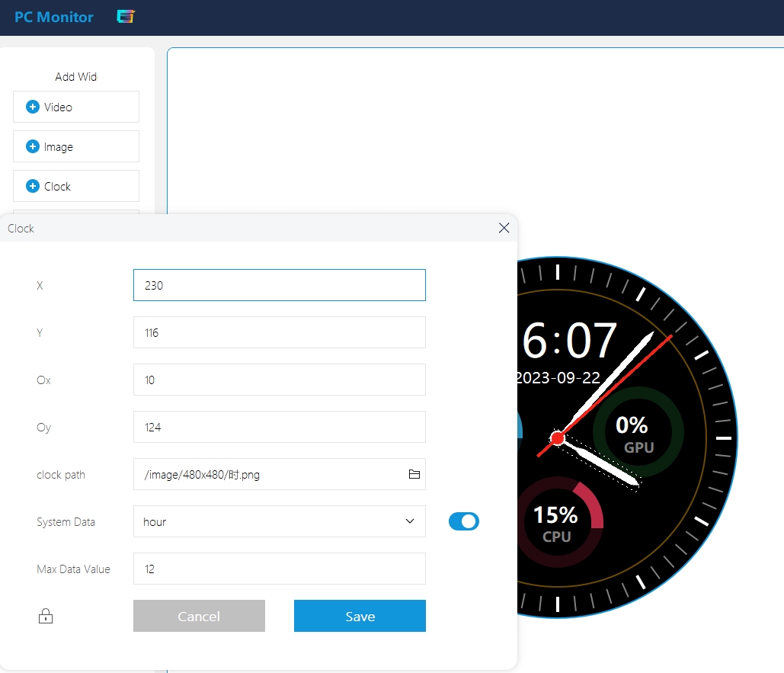Click the PC Monitor title text
The width and height of the screenshot is (784, 673).
(54, 17)
